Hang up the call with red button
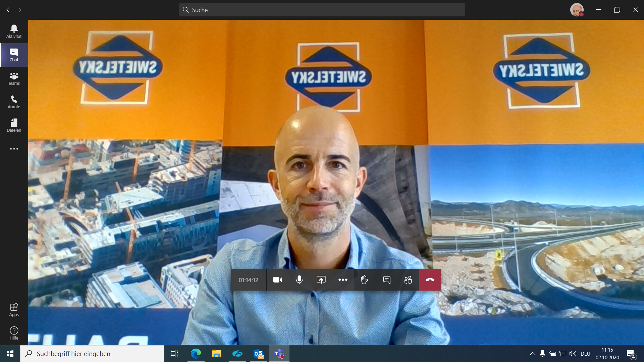Image resolution: width=644 pixels, height=362 pixels. tap(430, 280)
